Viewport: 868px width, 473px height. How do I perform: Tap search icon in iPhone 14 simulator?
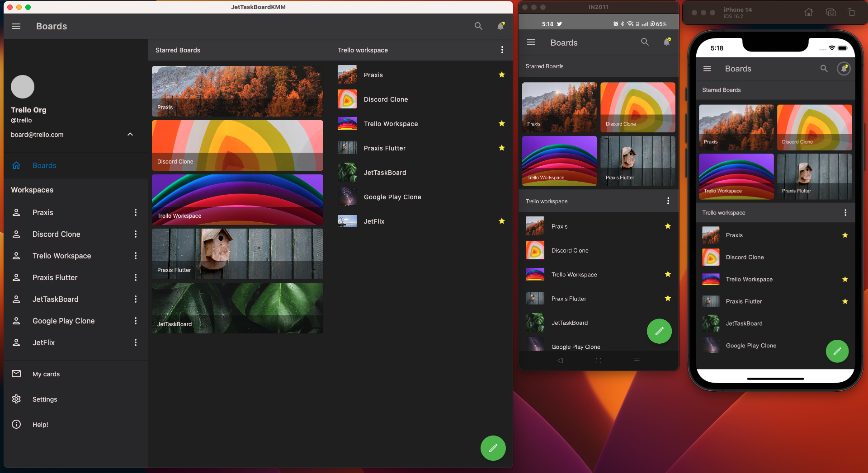[824, 69]
